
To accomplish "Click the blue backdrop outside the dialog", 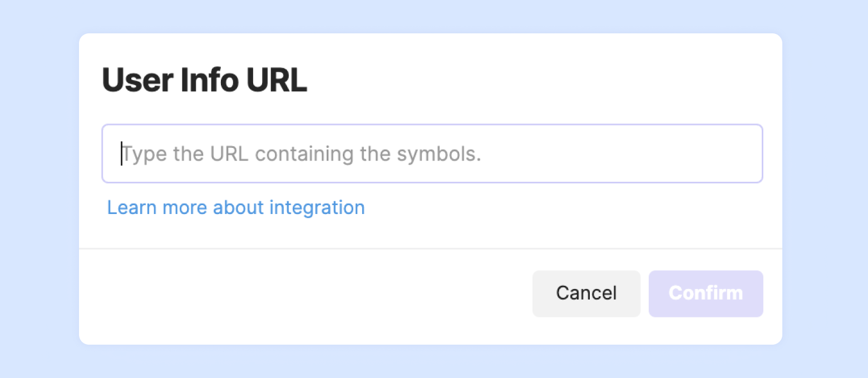I will (x=39, y=189).
